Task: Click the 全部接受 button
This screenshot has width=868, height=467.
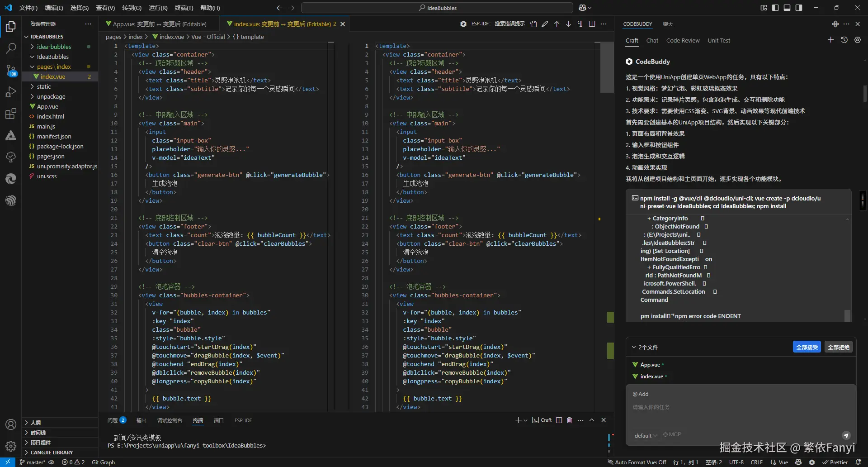Action: pyautogui.click(x=807, y=347)
